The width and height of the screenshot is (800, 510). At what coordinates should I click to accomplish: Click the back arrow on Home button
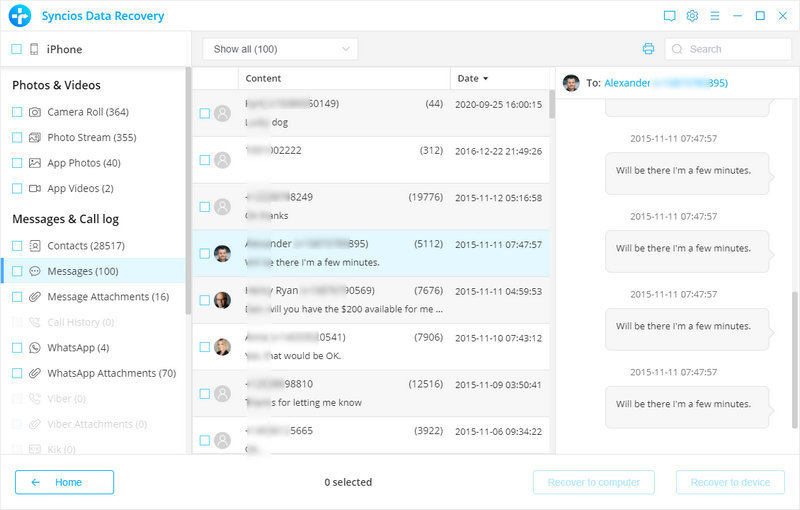(36, 482)
